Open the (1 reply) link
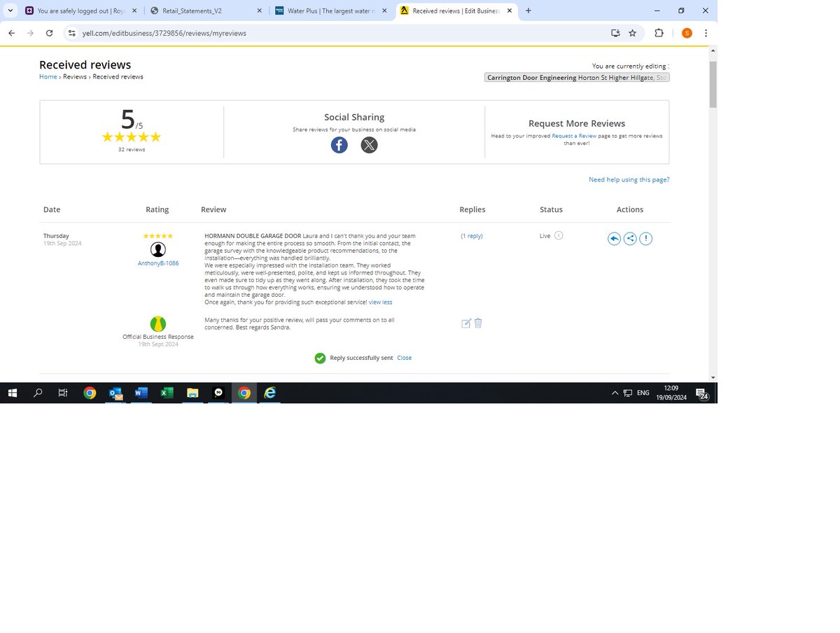Image resolution: width=840 pixels, height=633 pixels. pos(472,236)
